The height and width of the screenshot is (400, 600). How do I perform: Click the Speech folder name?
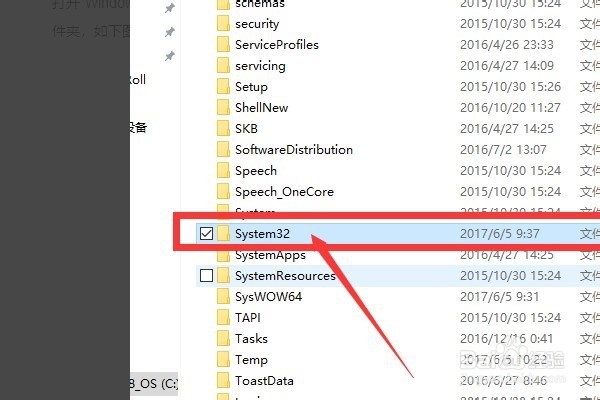[x=258, y=171]
